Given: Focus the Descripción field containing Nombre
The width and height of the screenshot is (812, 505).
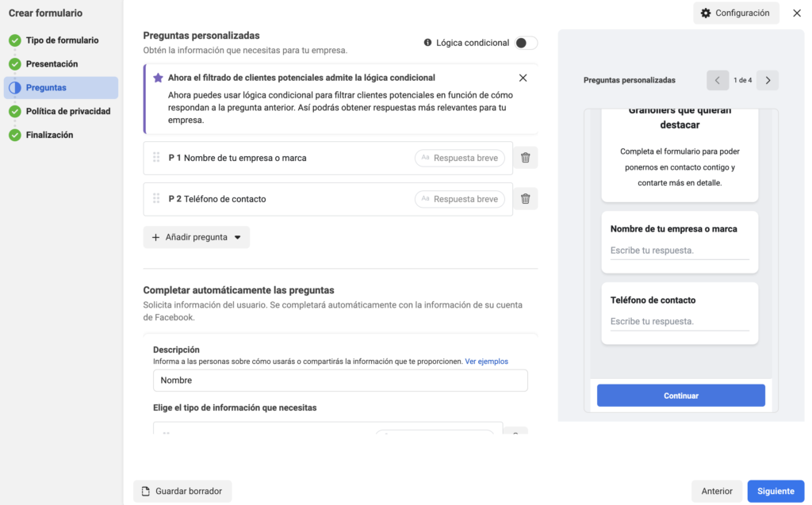Looking at the screenshot, I should 340,381.
